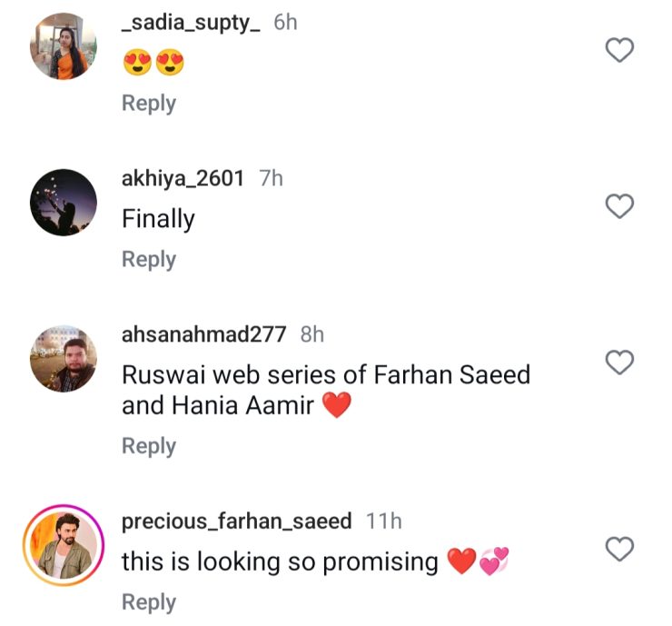Open ahsanahmad277's profile photo

point(64,359)
